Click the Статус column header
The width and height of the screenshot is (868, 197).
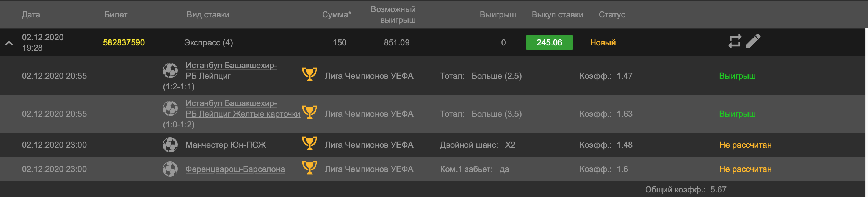pos(612,15)
